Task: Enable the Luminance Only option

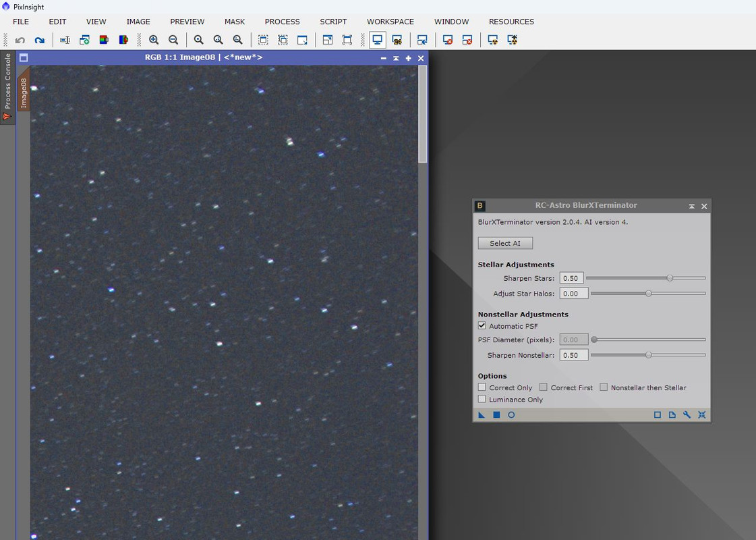Action: click(x=482, y=399)
